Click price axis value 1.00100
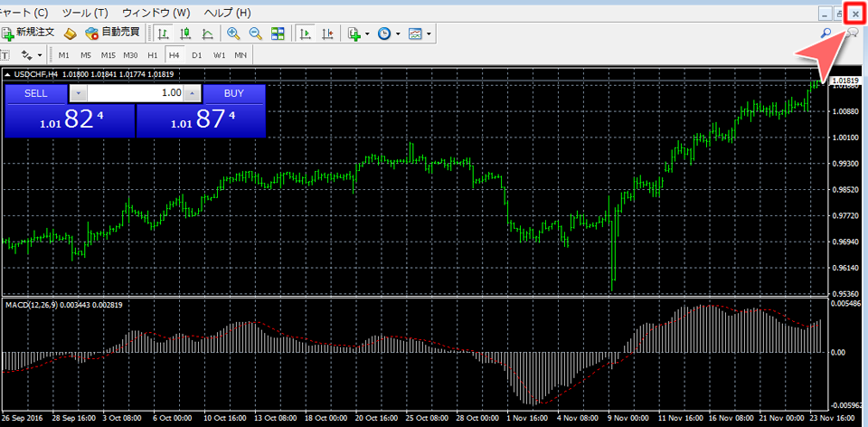Screen dimensions: 868x427 [844, 138]
